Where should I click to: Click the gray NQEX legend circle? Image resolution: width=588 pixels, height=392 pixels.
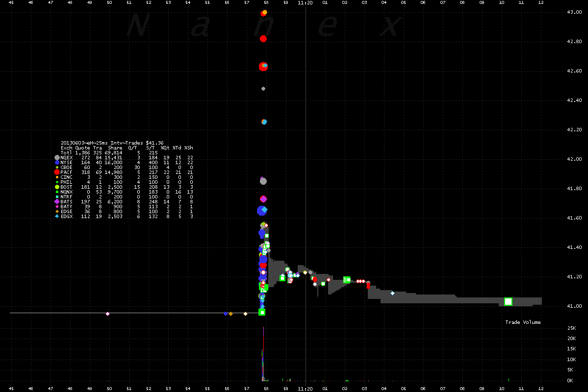(x=57, y=158)
